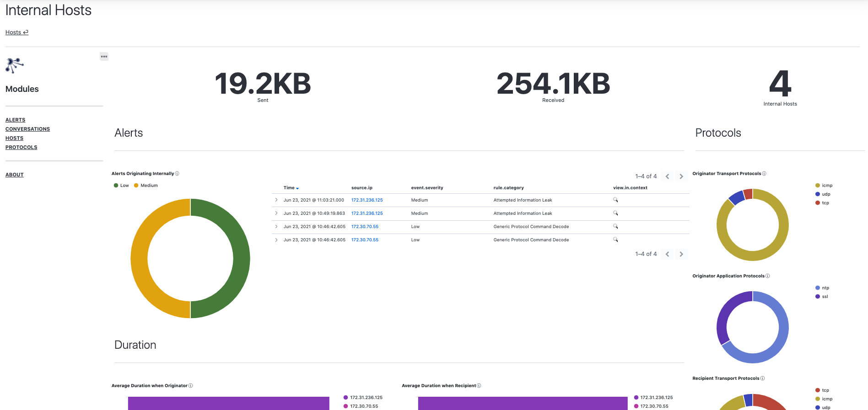Click the green Low segment of alerts donut
This screenshot has height=410, width=868.
(x=242, y=258)
